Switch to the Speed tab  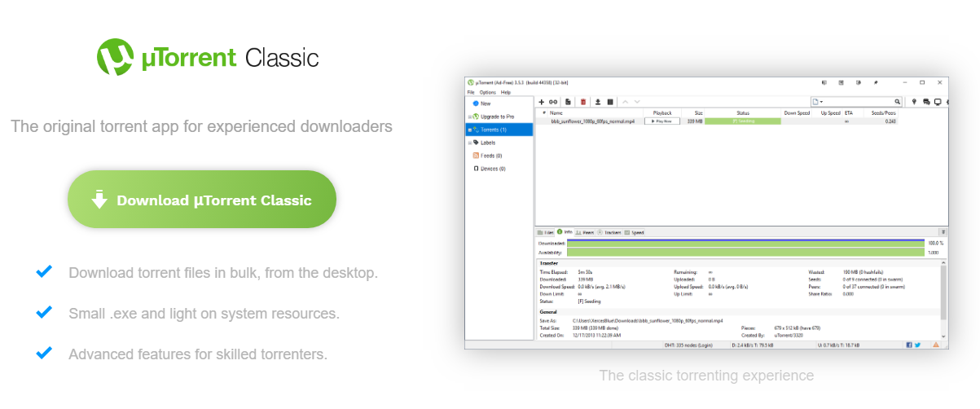coord(634,232)
